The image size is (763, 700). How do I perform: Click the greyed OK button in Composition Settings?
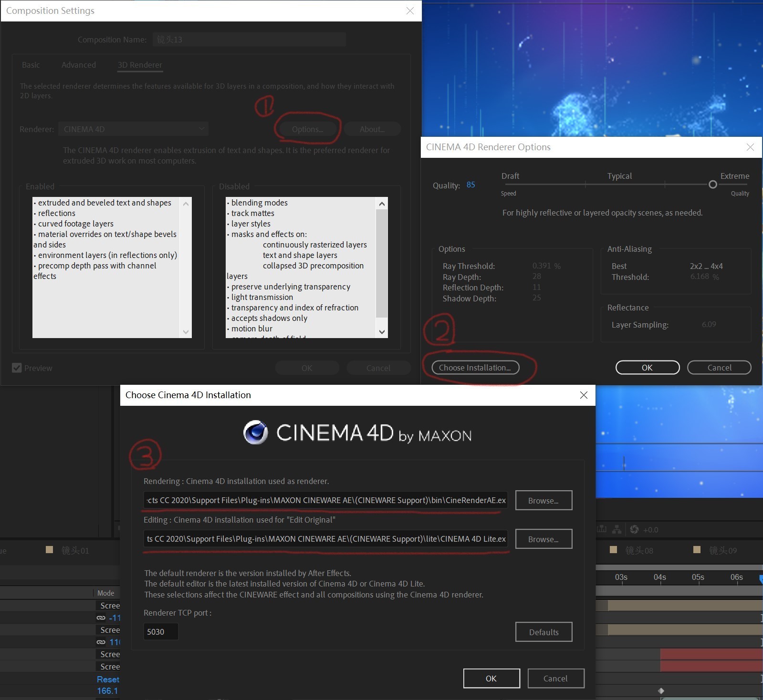coord(307,368)
